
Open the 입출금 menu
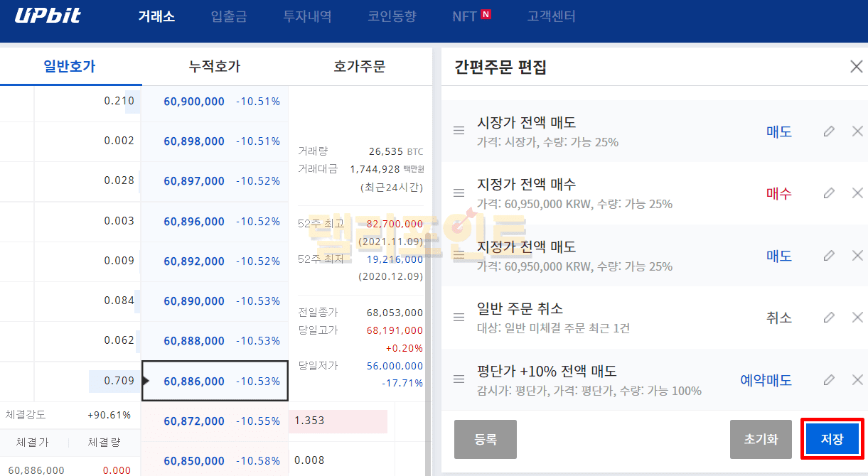229,16
